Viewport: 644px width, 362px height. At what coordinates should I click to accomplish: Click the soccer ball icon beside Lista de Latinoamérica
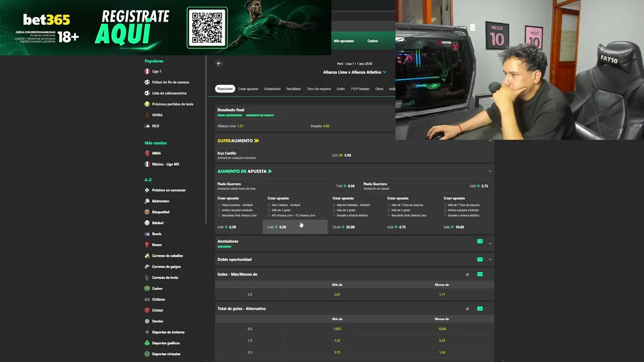tap(147, 93)
